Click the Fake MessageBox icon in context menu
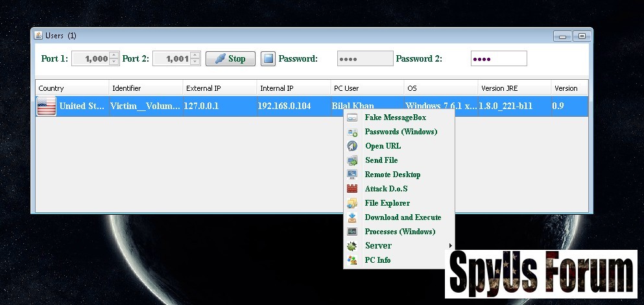644x305 pixels. [352, 117]
